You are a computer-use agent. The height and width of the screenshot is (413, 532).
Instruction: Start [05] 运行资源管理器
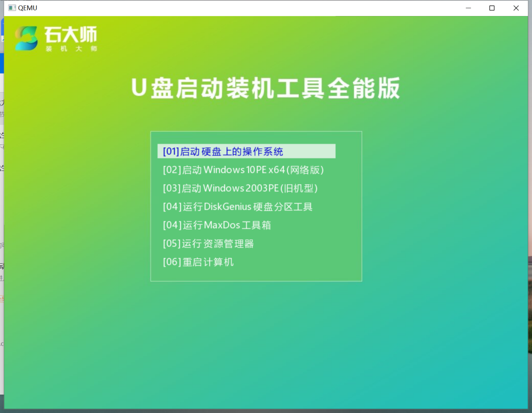[x=208, y=244]
